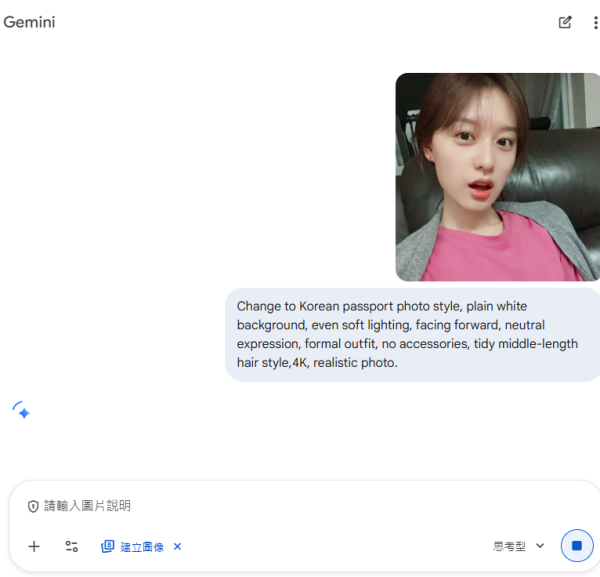Image resolution: width=600 pixels, height=577 pixels.
Task: Expand the 思考型 model dropdown
Action: (518, 546)
